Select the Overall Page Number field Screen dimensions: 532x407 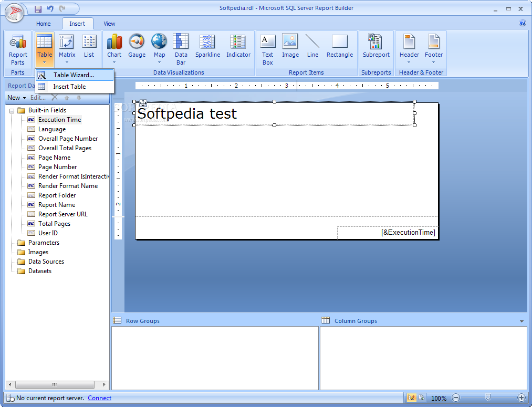click(68, 139)
